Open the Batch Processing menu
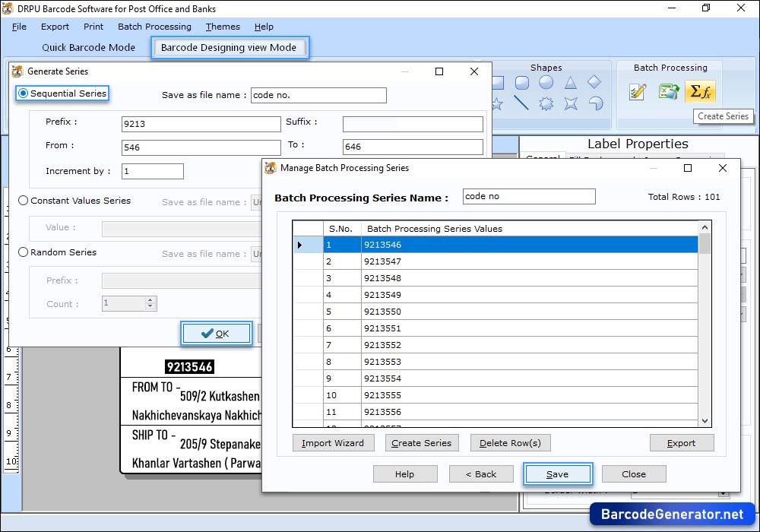The width and height of the screenshot is (760, 532). click(x=154, y=27)
